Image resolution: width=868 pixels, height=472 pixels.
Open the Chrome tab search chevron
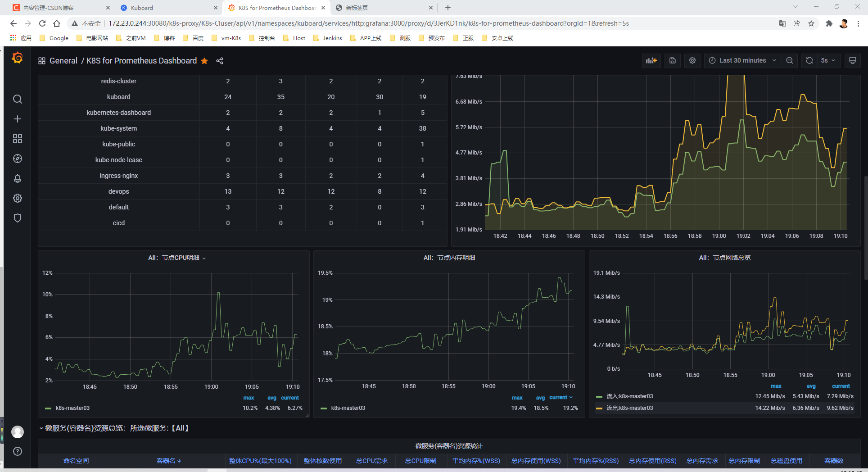tap(796, 7)
